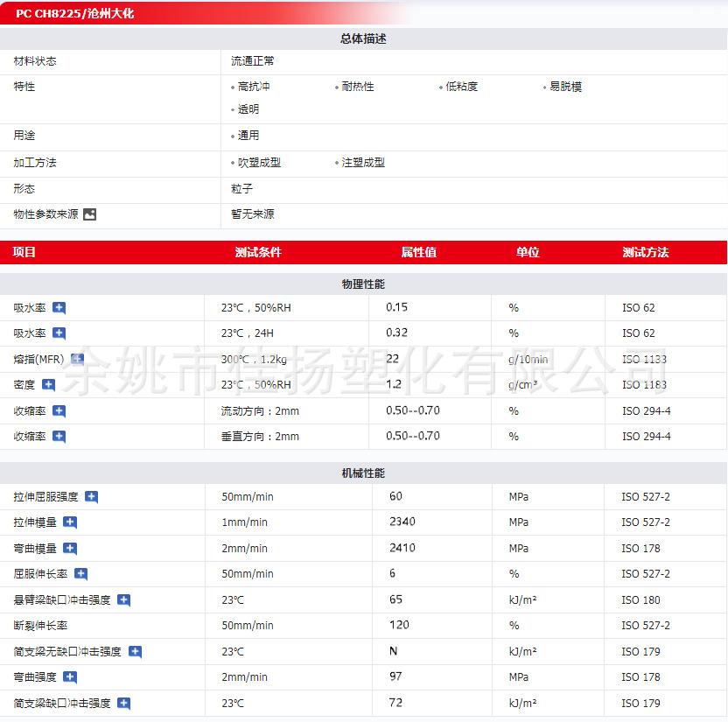Expand 收缩率 info for the 流动方向 row
The height and width of the screenshot is (722, 728).
[x=59, y=411]
